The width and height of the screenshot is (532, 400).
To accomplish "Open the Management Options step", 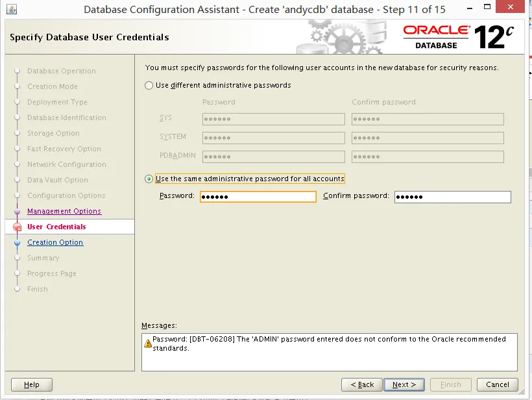I will [x=64, y=211].
